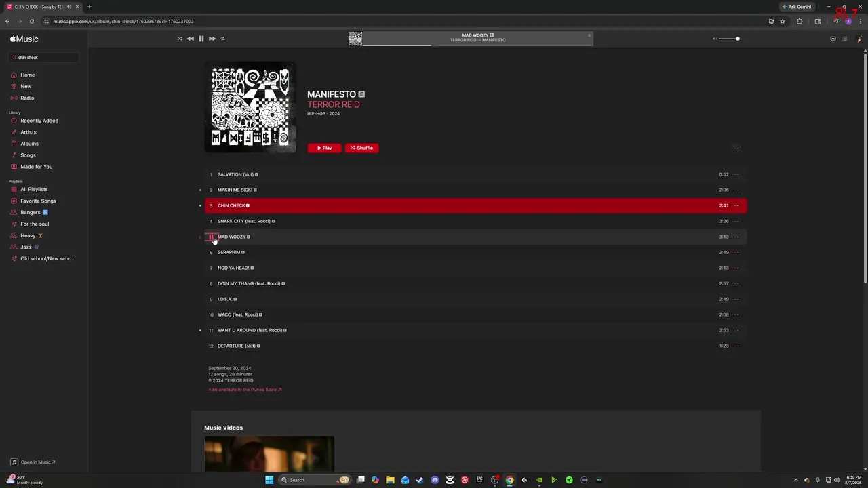Select WACO (feat. Rocci) track
868x488 pixels.
coord(475,314)
